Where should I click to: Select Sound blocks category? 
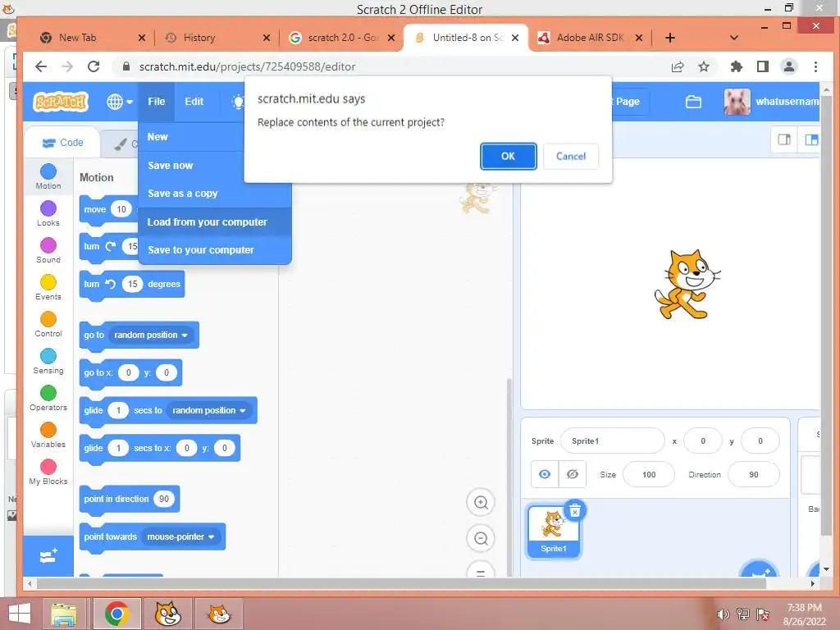[x=48, y=251]
